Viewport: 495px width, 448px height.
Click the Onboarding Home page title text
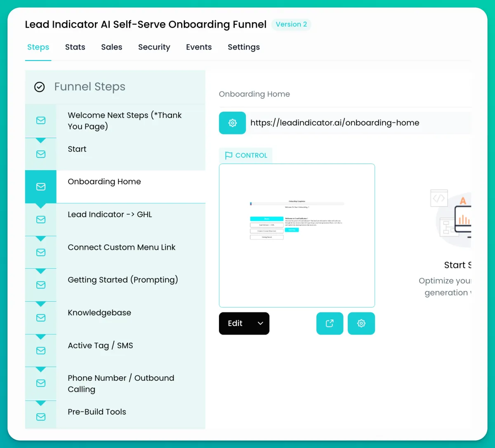click(255, 94)
